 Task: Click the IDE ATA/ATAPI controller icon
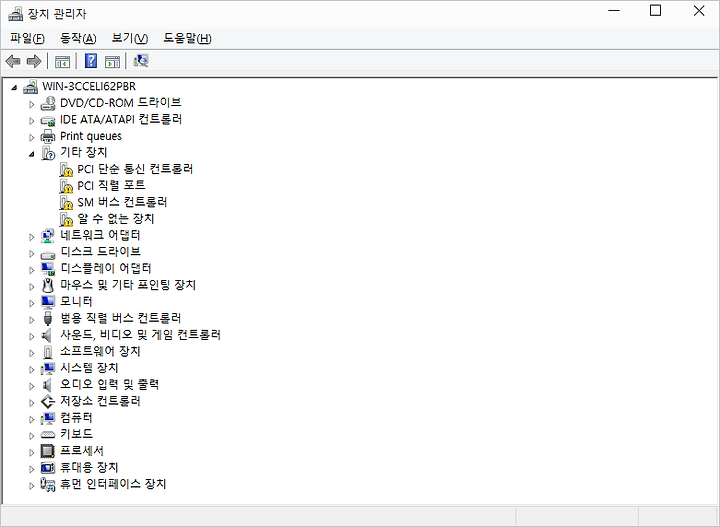(48, 120)
